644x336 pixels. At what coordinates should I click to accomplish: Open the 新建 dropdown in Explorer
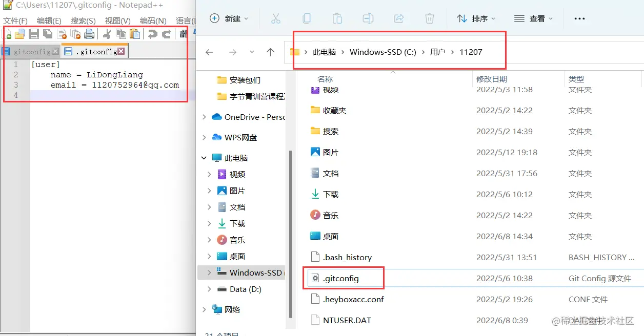click(x=229, y=18)
